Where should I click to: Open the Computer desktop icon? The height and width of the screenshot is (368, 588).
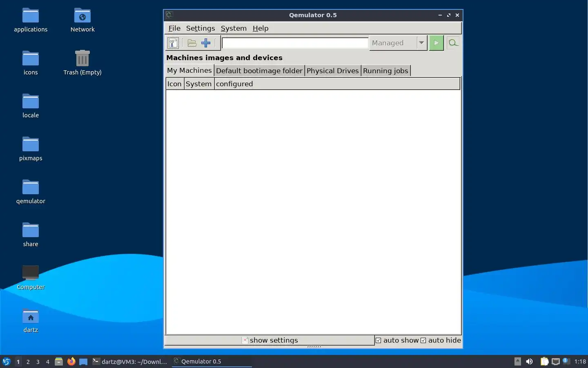point(31,278)
